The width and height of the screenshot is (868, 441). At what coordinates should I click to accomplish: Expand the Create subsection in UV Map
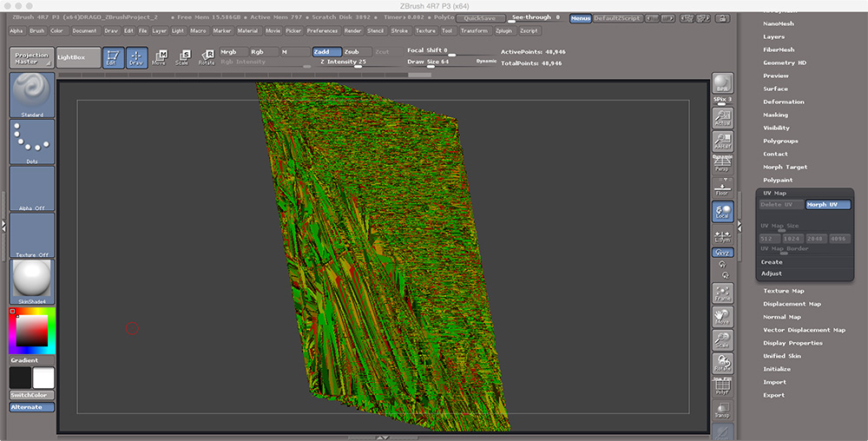(772, 262)
